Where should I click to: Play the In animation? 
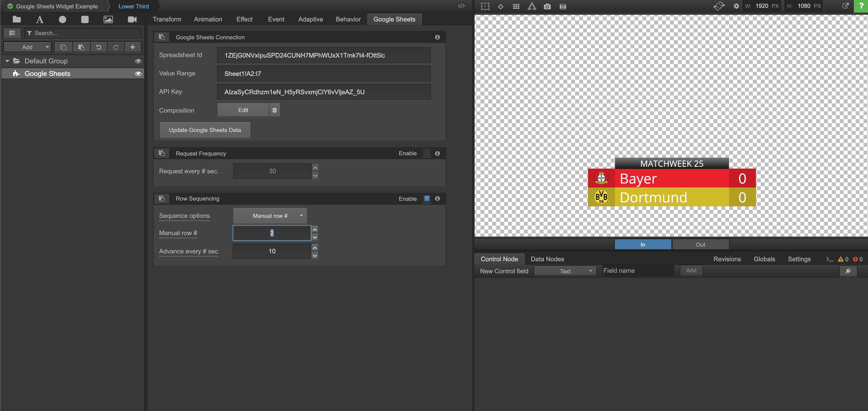point(643,245)
